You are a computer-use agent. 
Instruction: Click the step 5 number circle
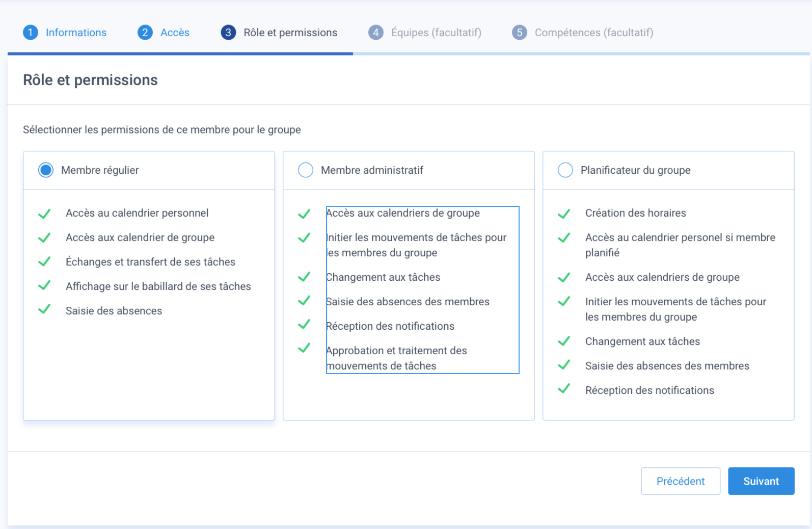pos(520,33)
